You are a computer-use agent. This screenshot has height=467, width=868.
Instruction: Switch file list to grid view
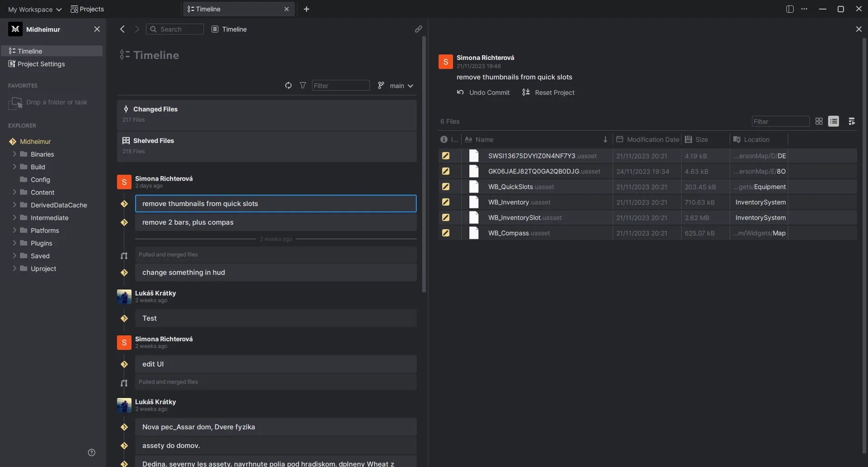pyautogui.click(x=819, y=121)
